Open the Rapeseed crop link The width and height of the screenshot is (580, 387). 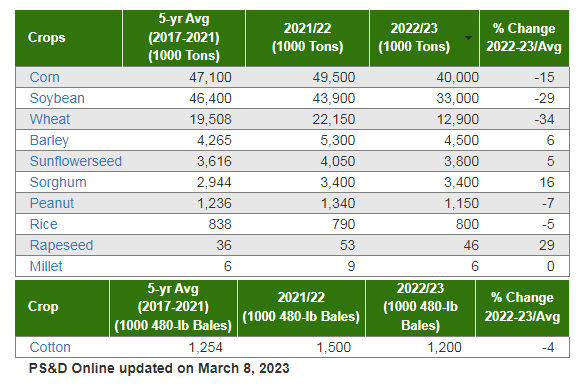[x=61, y=245]
